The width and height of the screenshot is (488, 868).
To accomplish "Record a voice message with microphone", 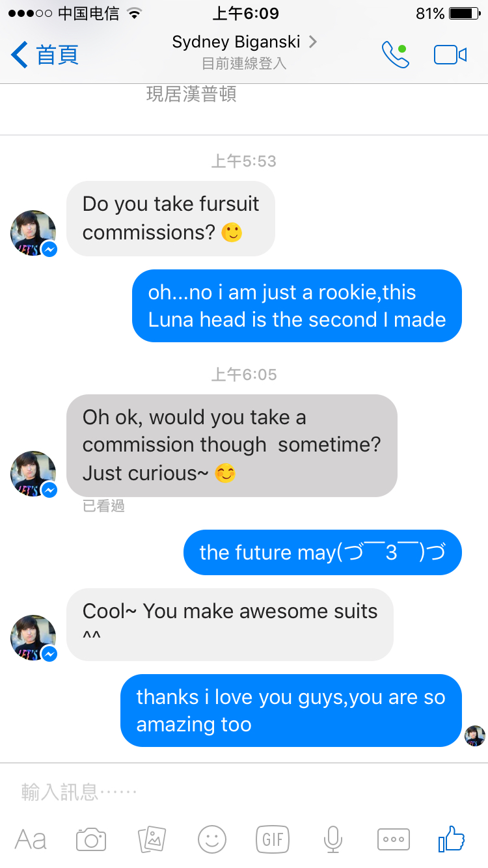I will [333, 839].
